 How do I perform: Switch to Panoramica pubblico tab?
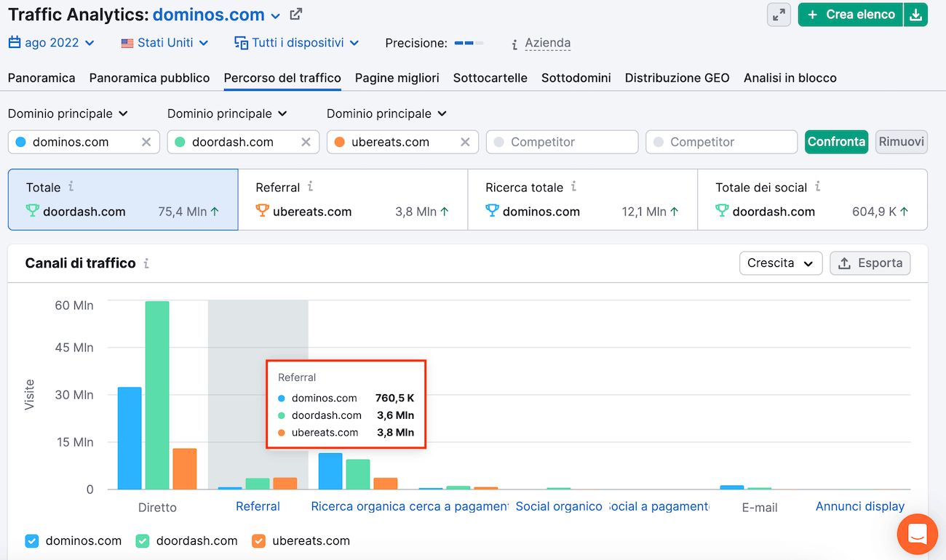point(149,78)
